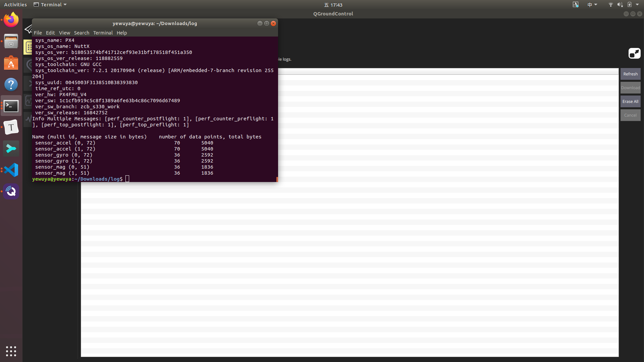Screen dimensions: 644x362
Task: Open the system status menu arrow
Action: (637, 5)
